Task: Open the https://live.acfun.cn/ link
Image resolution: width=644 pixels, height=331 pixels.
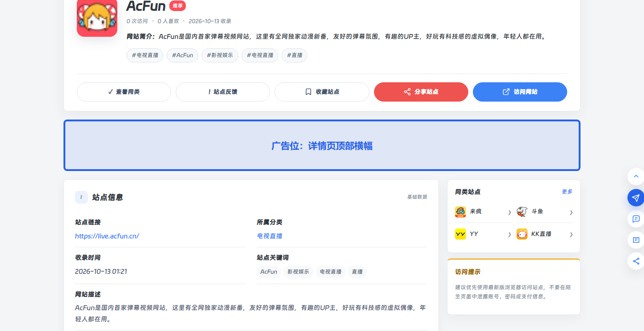Action: 107,236
